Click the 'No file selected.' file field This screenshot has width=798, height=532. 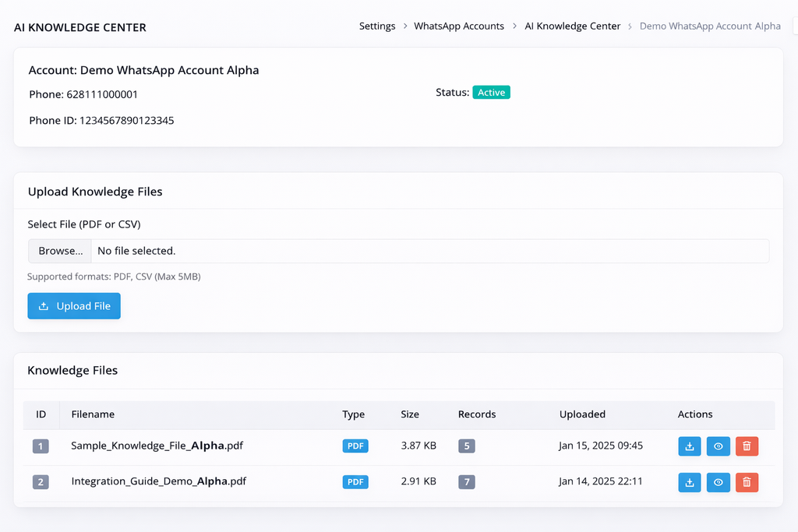click(x=429, y=251)
